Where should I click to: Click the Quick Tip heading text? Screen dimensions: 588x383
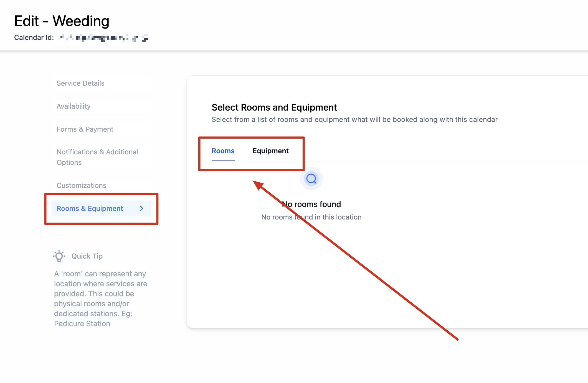point(87,256)
